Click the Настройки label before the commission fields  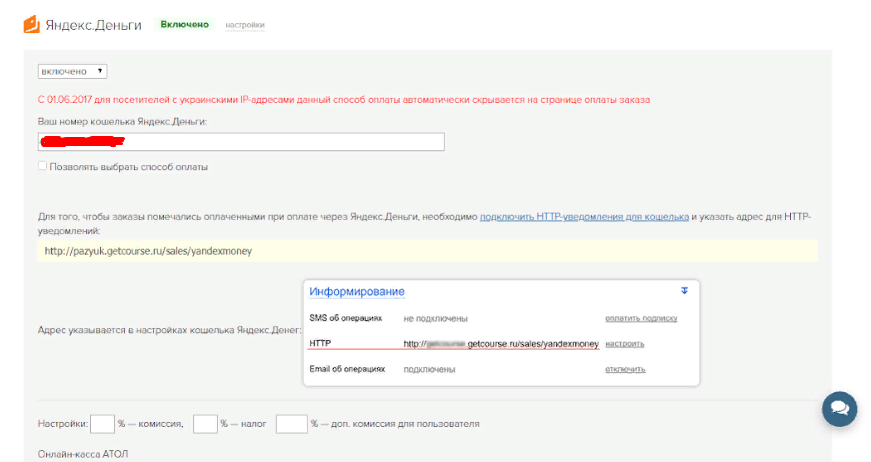pyautogui.click(x=63, y=424)
